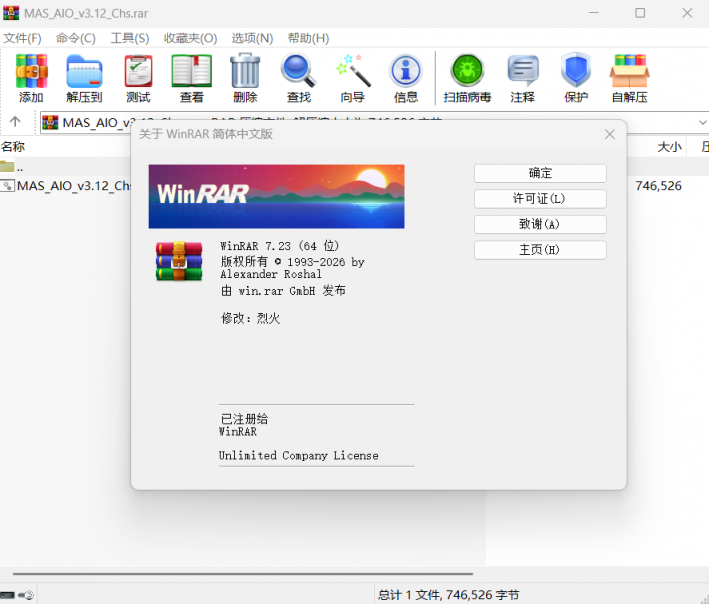Click the Scan Virus (扫描病毒) icon

[467, 78]
